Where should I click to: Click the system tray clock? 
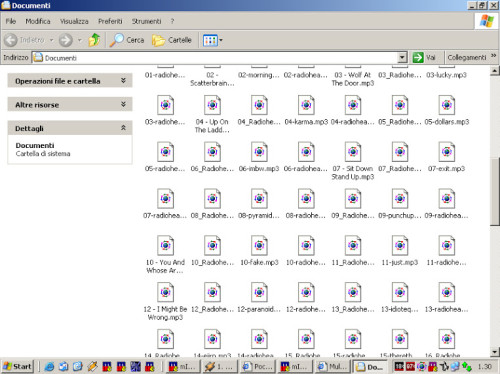tap(485, 367)
